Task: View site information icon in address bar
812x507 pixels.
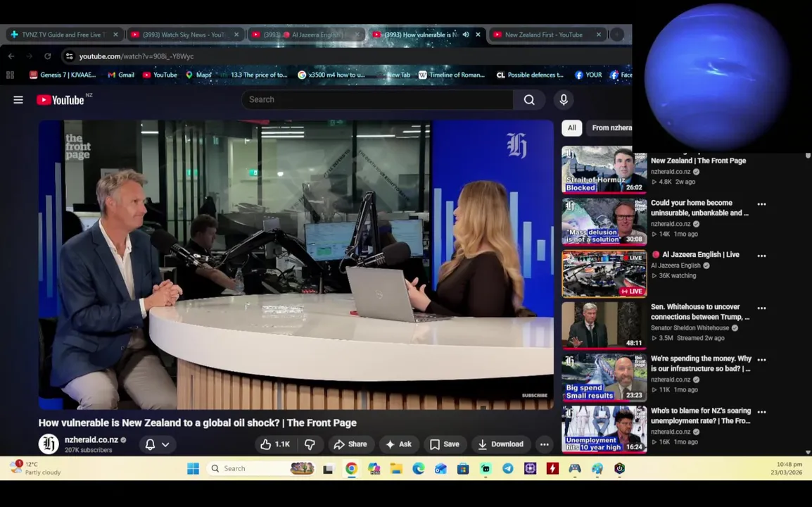Action: [x=70, y=56]
